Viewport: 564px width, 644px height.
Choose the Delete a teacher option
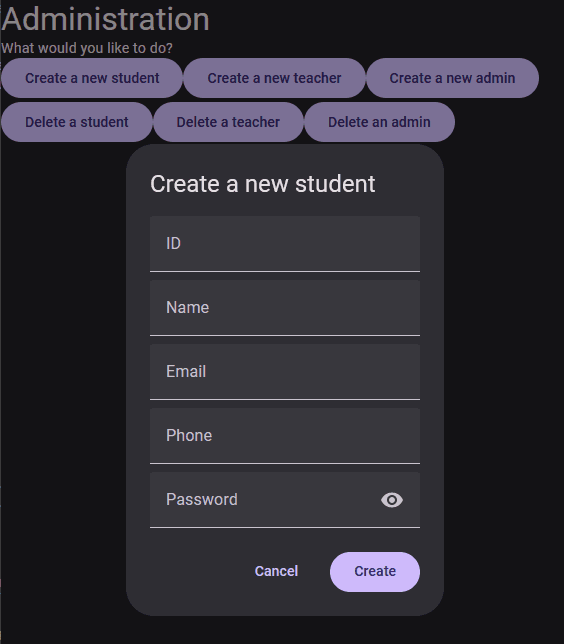coord(228,122)
